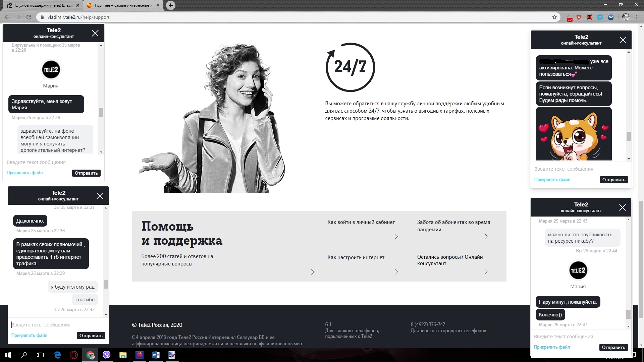
Task: Click the VK extension icon in toolbar
Action: 611,17
